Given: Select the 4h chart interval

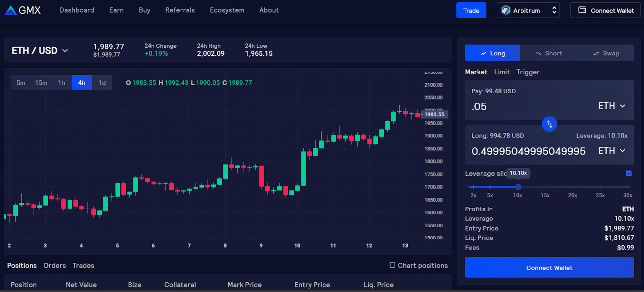Looking at the screenshot, I should click(x=82, y=83).
